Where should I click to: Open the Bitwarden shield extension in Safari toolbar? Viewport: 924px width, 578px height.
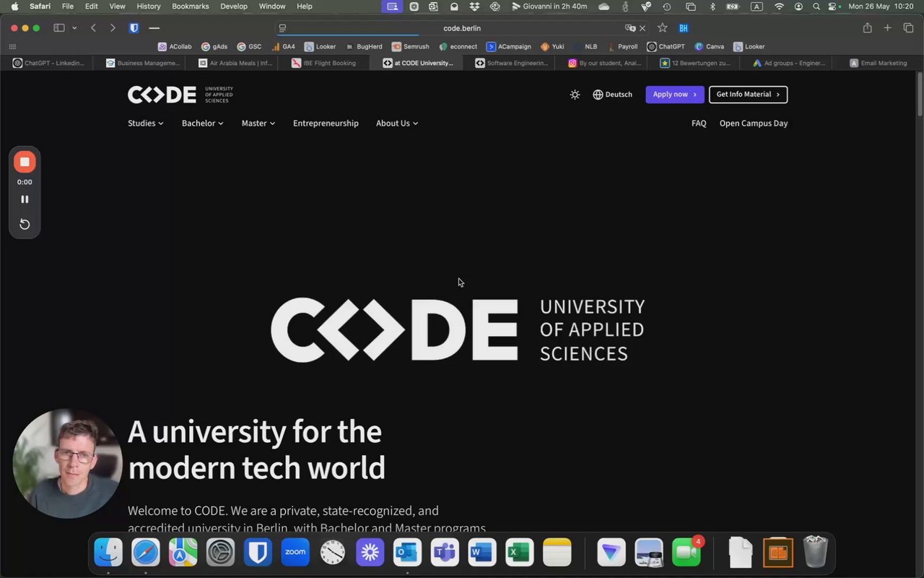click(134, 28)
